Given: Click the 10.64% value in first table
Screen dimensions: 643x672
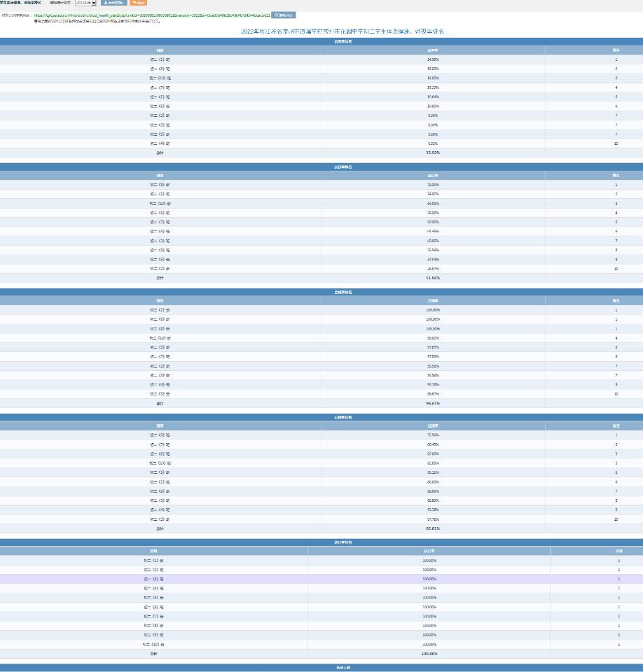Looking at the screenshot, I should (x=433, y=97).
